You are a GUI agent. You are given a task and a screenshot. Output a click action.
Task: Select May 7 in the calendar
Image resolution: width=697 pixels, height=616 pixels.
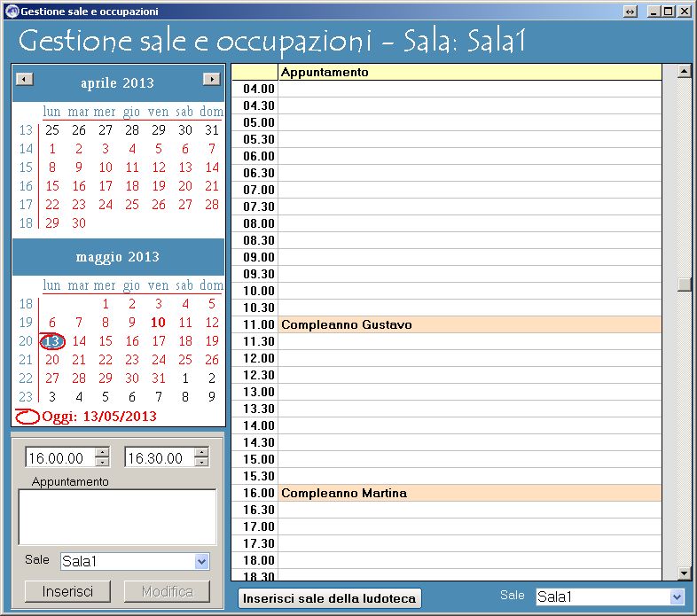[x=79, y=323]
